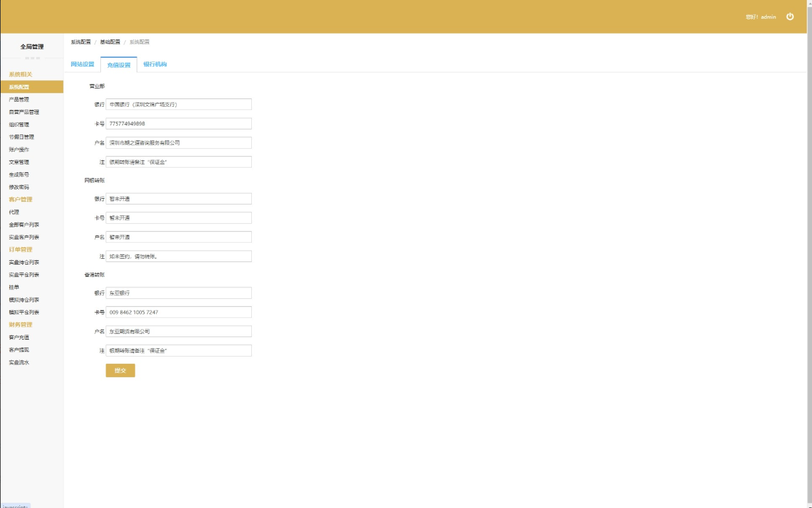Viewport: 812px width, 508px height.
Task: Open 全部客户列表 in the sidebar
Action: [24, 225]
